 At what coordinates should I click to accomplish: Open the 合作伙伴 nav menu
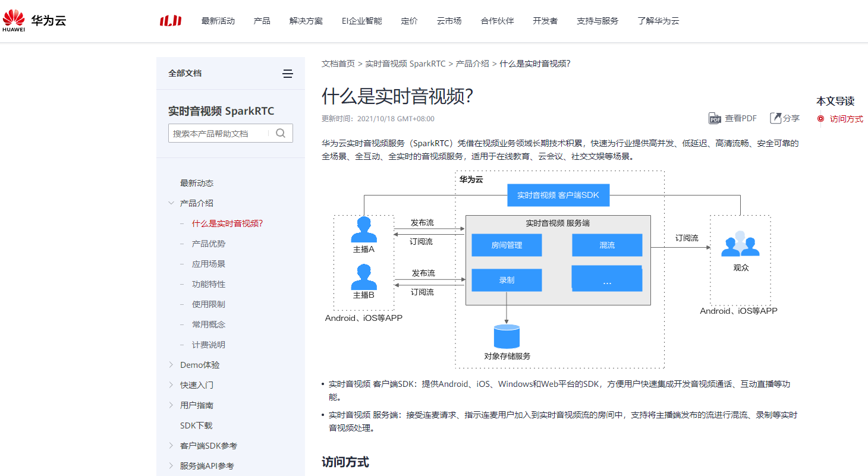(498, 21)
